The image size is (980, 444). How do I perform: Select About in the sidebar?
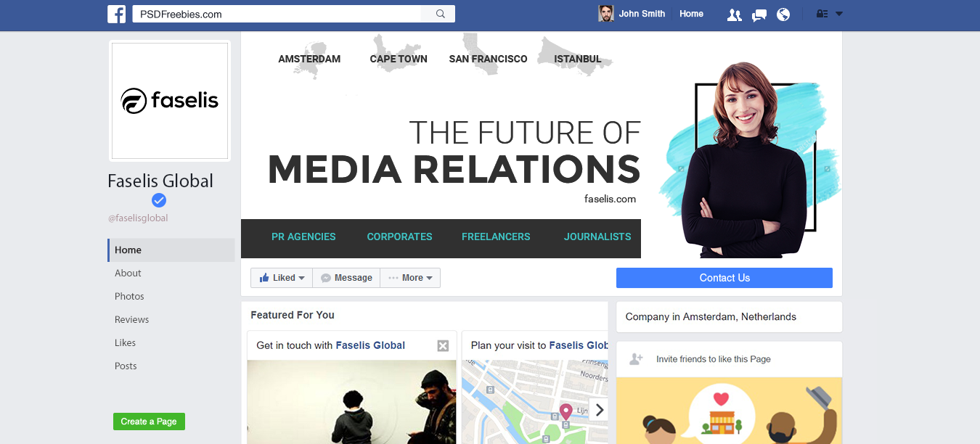click(128, 274)
